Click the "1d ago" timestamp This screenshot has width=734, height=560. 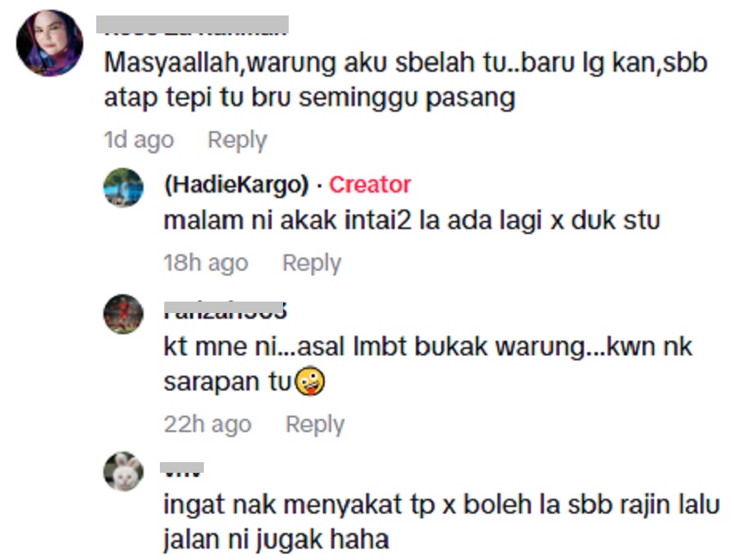click(139, 140)
